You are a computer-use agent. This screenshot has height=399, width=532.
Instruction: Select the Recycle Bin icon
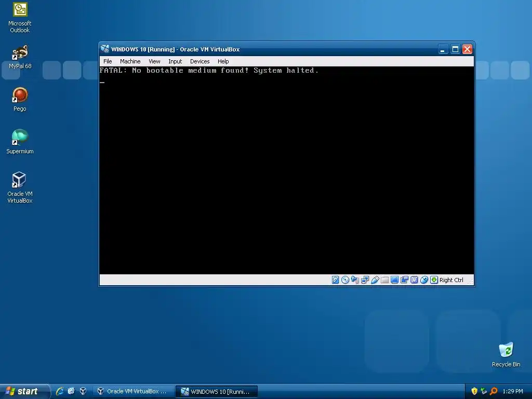pos(506,354)
